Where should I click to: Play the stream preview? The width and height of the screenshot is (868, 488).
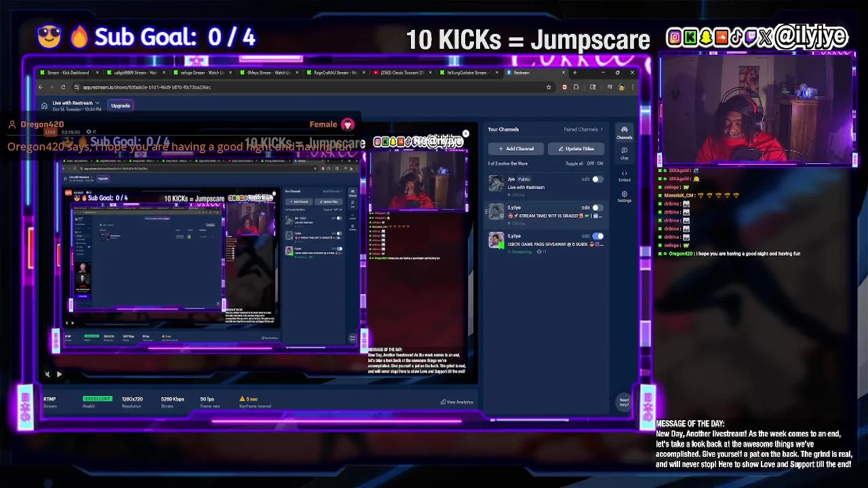coord(59,374)
